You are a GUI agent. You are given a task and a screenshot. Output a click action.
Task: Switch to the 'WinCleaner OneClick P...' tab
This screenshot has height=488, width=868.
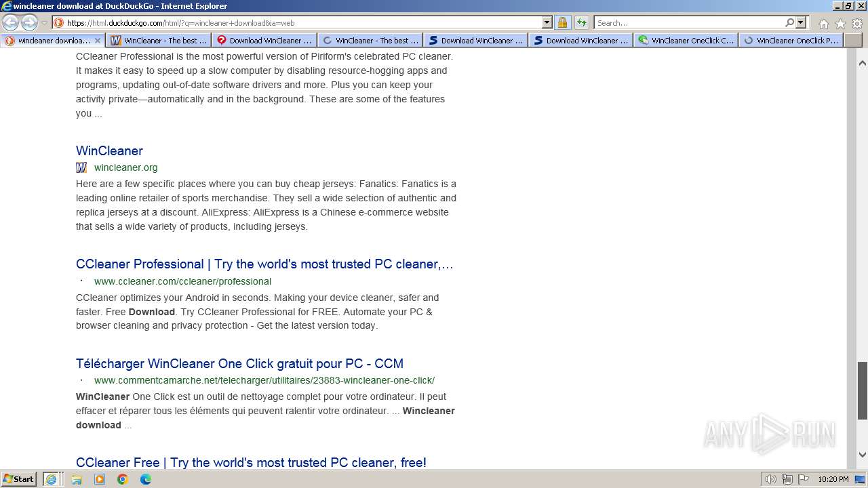(791, 40)
